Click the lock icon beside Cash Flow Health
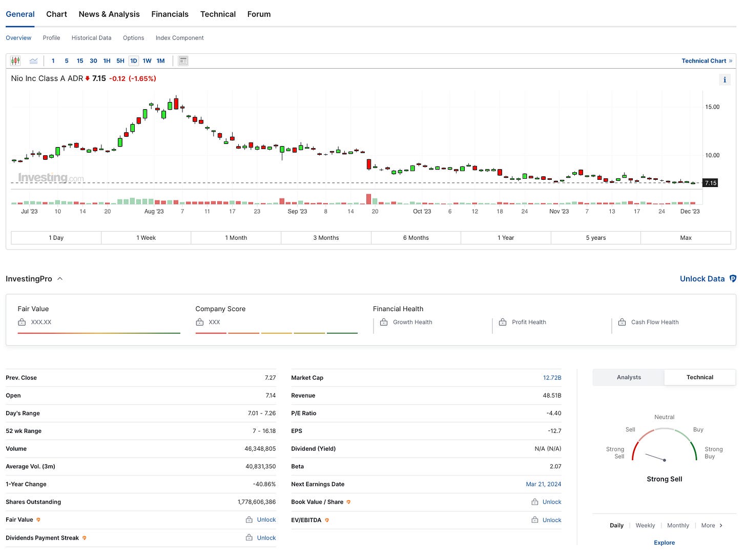 point(622,322)
